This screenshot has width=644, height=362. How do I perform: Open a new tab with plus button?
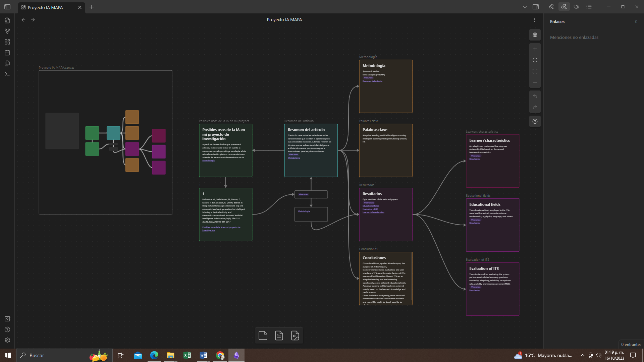pyautogui.click(x=92, y=7)
